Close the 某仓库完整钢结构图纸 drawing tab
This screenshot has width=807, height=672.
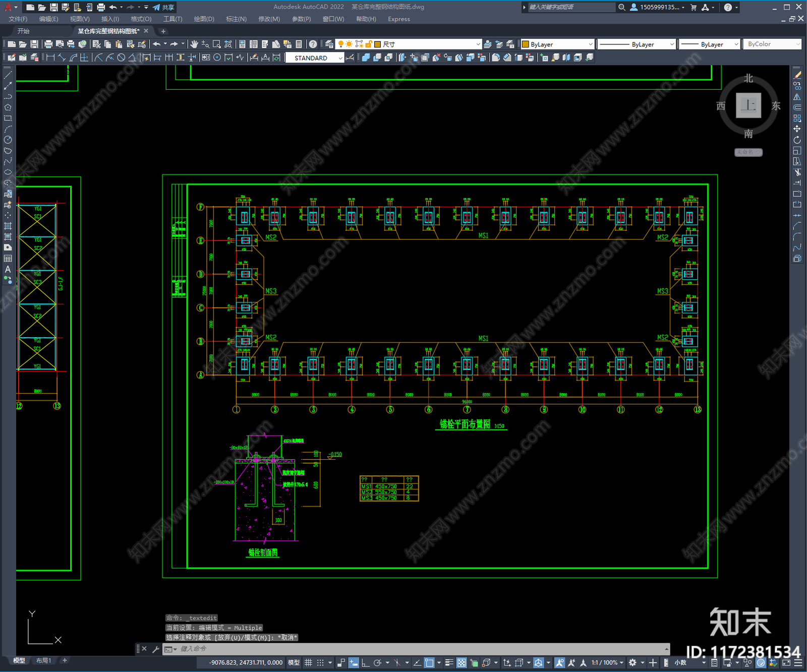pos(146,31)
